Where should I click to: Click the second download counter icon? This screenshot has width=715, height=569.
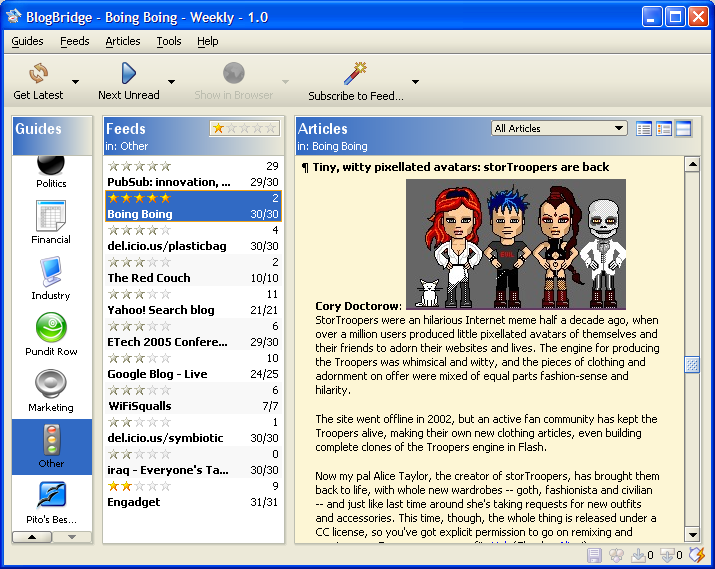(x=667, y=555)
